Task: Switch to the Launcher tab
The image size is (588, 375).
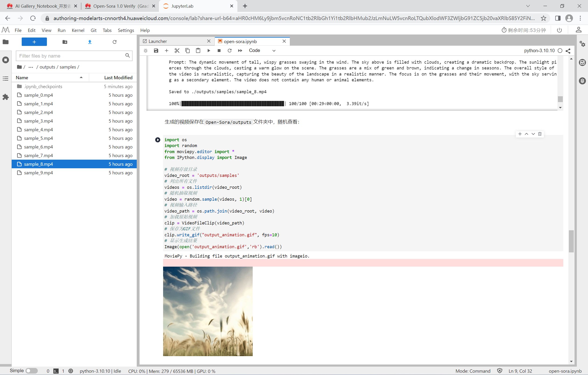Action: [157, 41]
